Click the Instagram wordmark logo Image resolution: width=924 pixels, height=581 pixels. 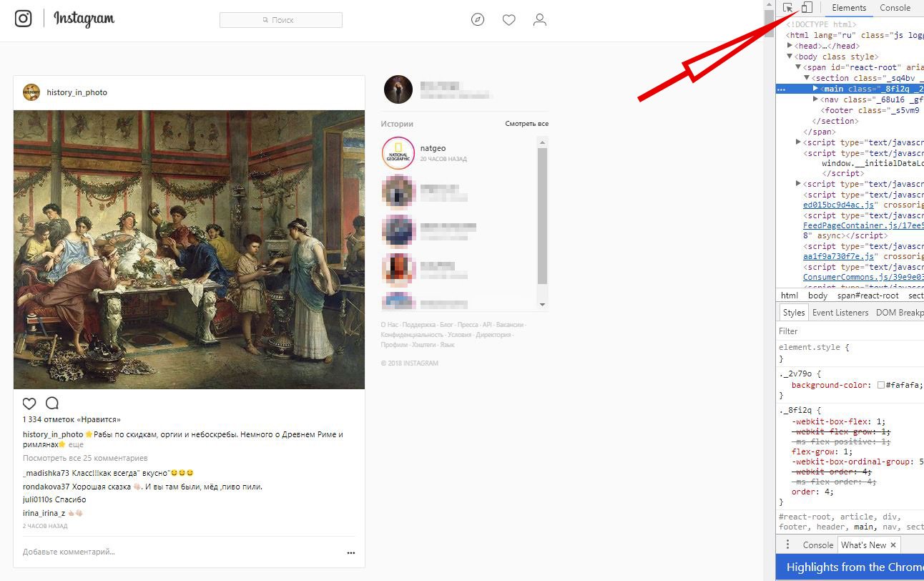click(x=84, y=19)
